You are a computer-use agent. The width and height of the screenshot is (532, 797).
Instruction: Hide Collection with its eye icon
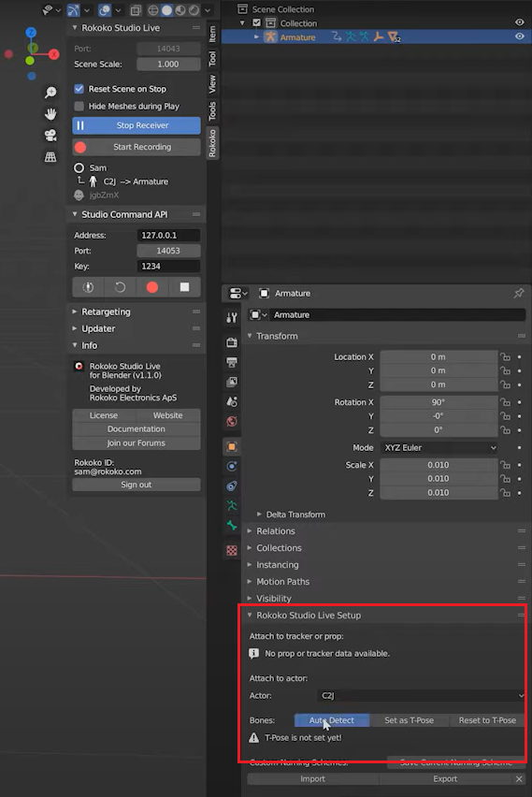519,22
